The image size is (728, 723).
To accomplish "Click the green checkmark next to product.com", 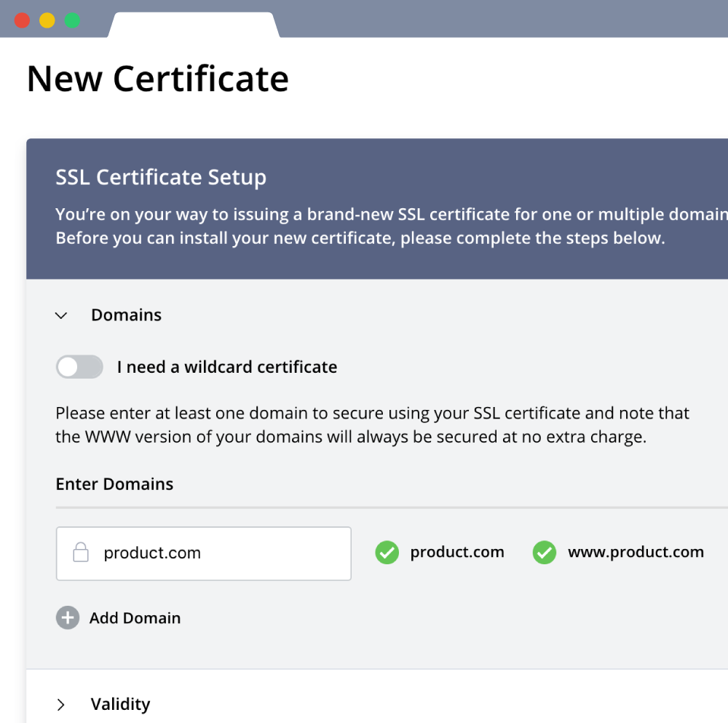I will coord(387,553).
